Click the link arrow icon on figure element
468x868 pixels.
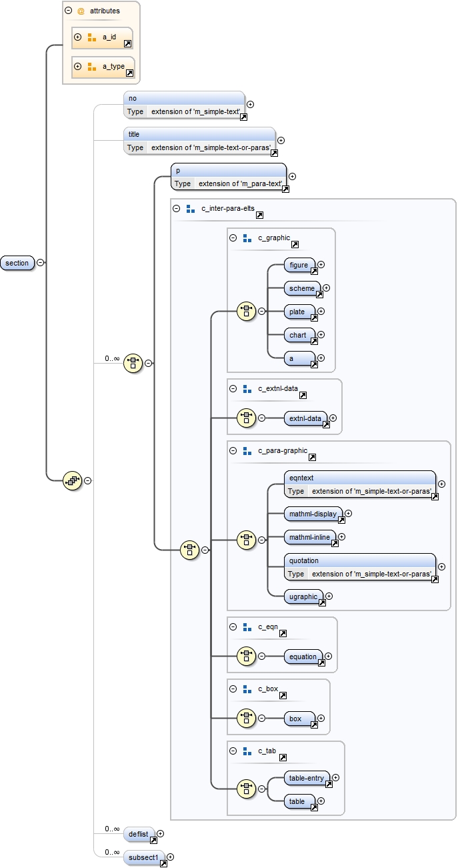pos(314,271)
